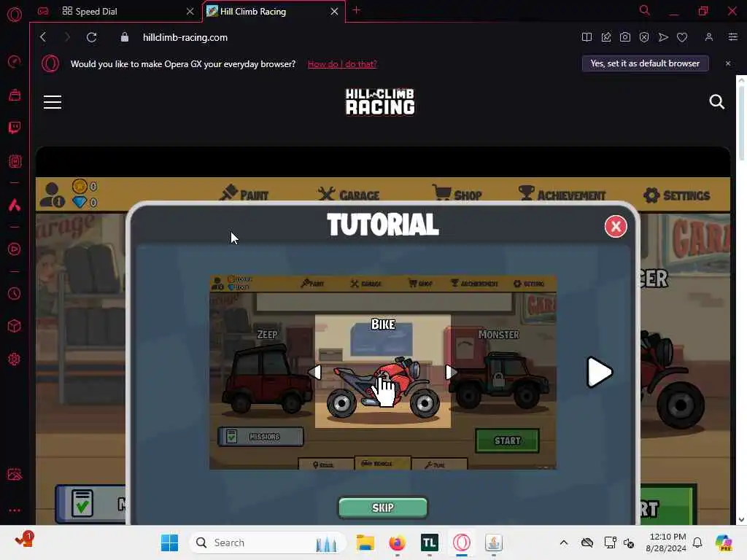Open Twitch in the sidebar
The width and height of the screenshot is (747, 560).
pos(15,128)
